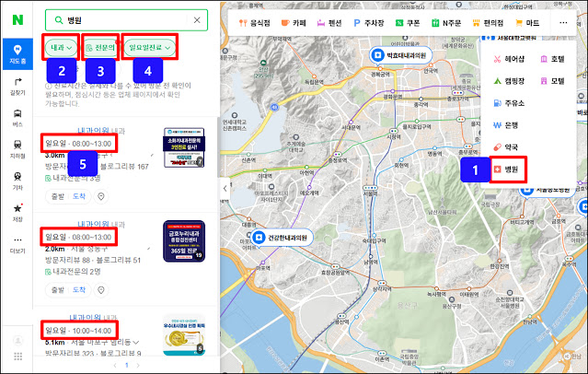This screenshot has height=374, width=588.
Task: Click 출발 for the first clinic result
Action: coord(58,196)
